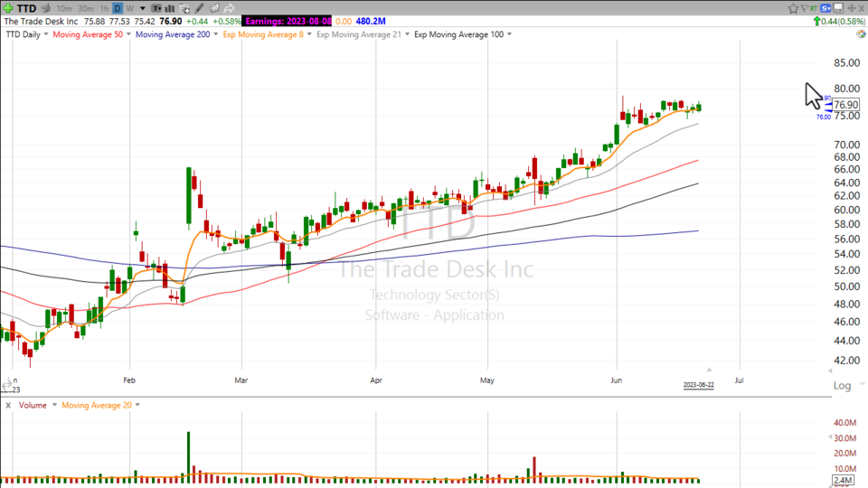The height and width of the screenshot is (488, 868).
Task: Click the Volume indicator label
Action: [33, 406]
